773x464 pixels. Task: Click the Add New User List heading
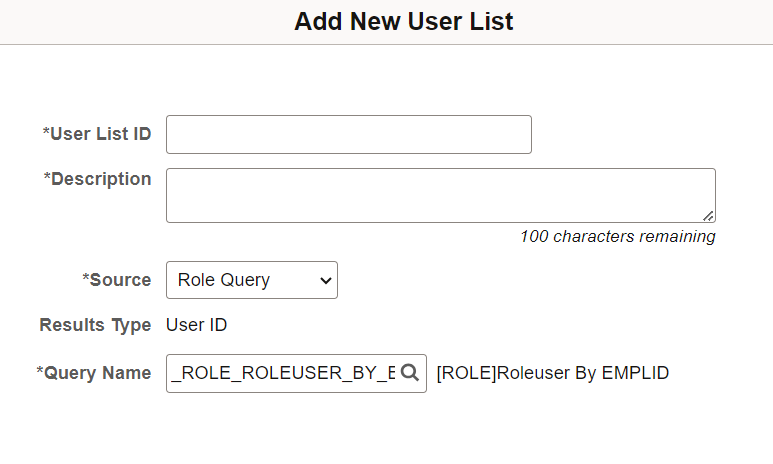coord(404,22)
